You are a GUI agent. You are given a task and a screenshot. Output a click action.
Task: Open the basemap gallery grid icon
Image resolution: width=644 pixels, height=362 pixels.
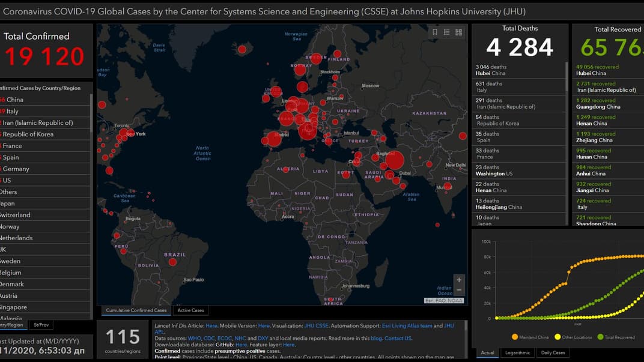click(x=459, y=32)
